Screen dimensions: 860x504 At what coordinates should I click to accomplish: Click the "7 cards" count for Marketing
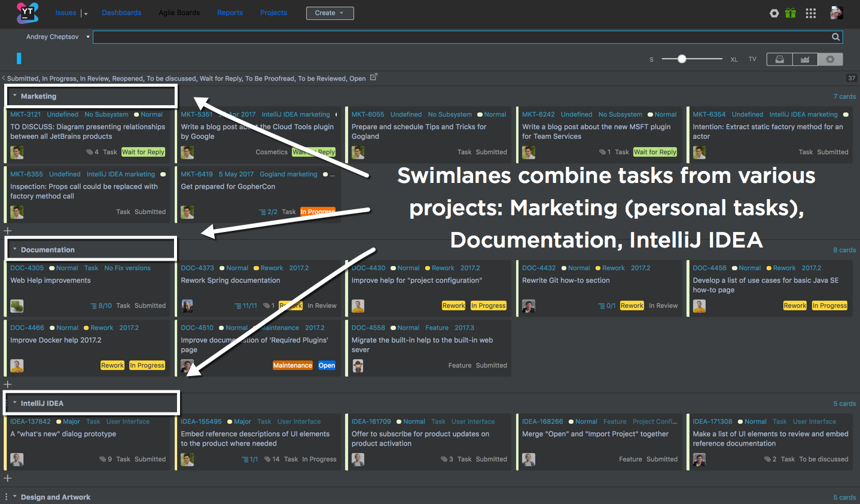[844, 97]
